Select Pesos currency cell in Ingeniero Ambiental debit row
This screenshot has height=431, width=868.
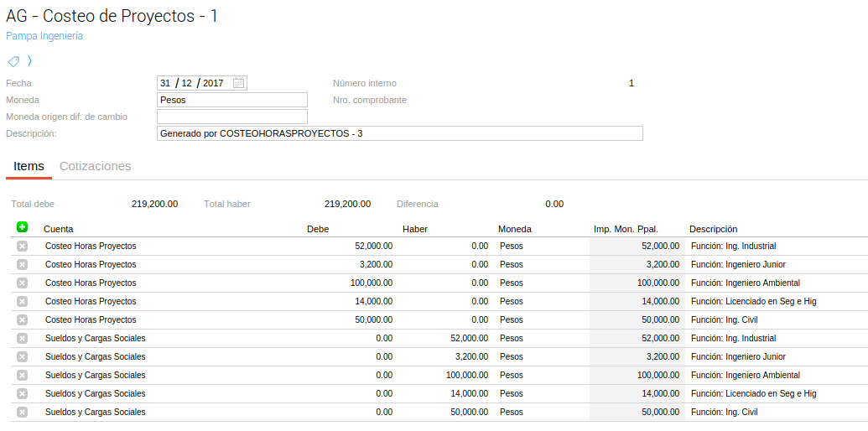pos(512,283)
